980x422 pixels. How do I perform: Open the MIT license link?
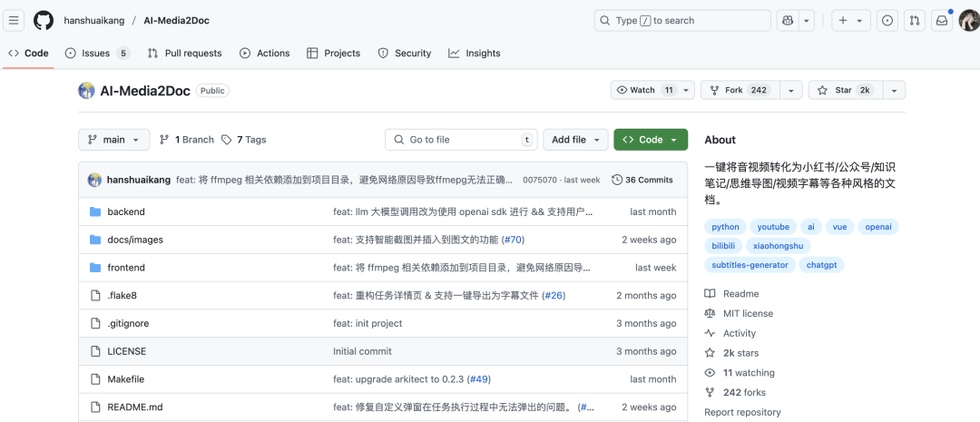748,313
